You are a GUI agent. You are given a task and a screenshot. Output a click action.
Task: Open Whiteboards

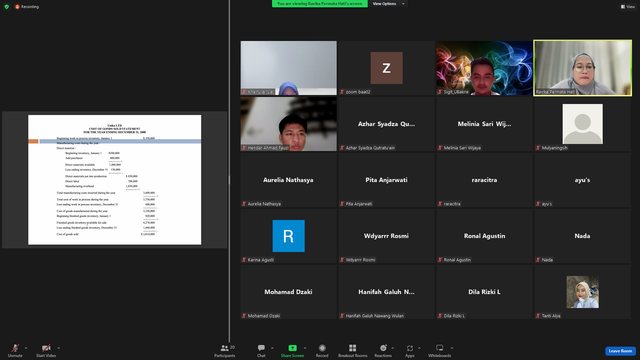[440, 351]
